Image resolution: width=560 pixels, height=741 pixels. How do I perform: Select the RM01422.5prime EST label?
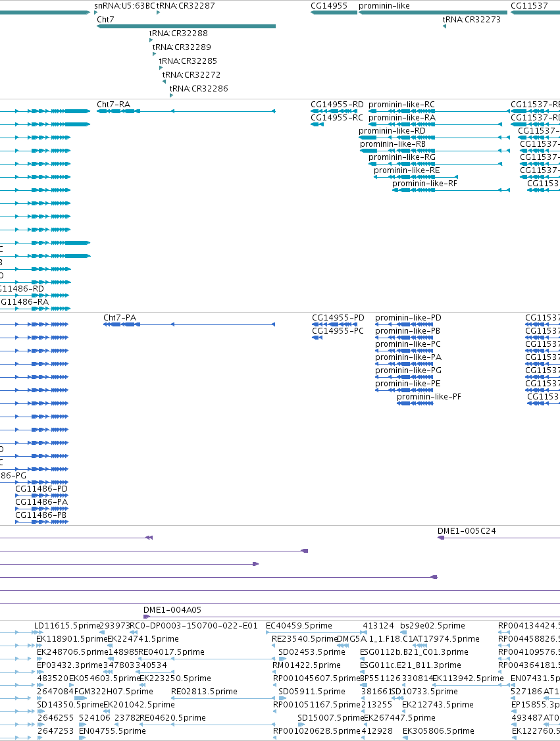point(307,665)
